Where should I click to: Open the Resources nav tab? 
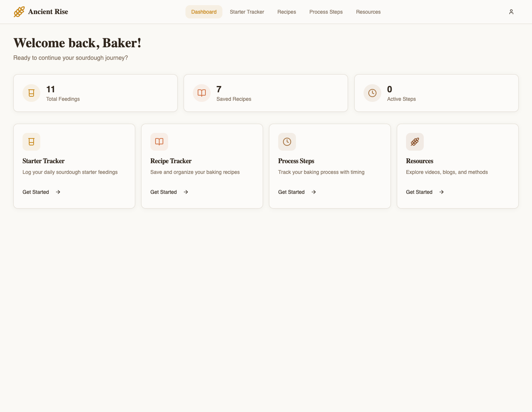[x=368, y=12]
